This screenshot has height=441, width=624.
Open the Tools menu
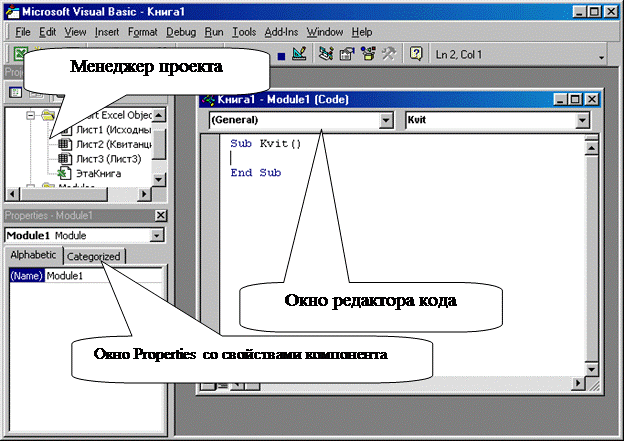tap(244, 32)
